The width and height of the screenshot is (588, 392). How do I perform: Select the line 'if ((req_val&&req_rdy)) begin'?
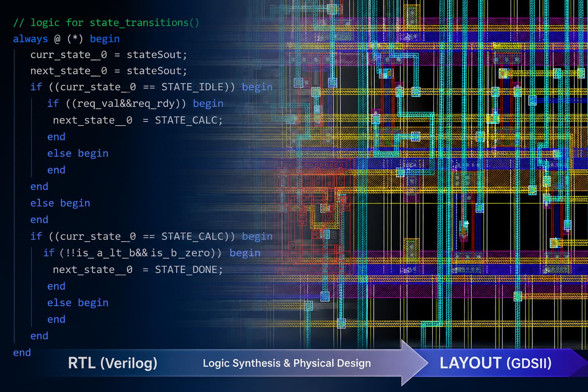coord(135,104)
